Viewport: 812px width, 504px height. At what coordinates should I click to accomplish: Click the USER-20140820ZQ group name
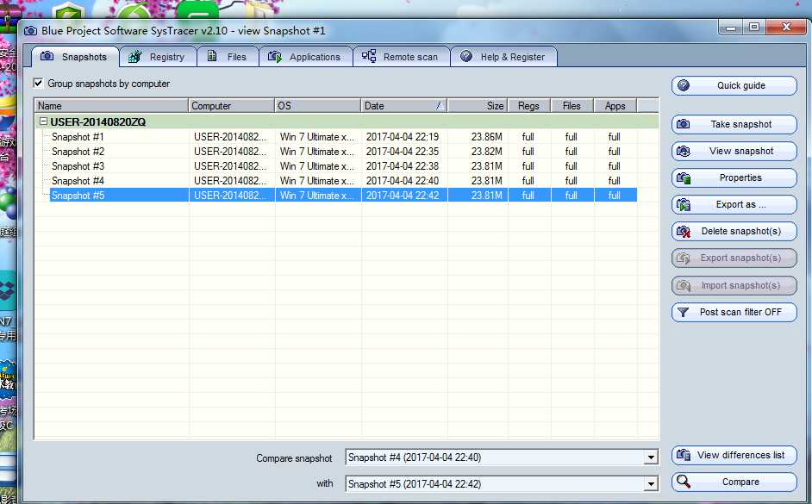98,121
